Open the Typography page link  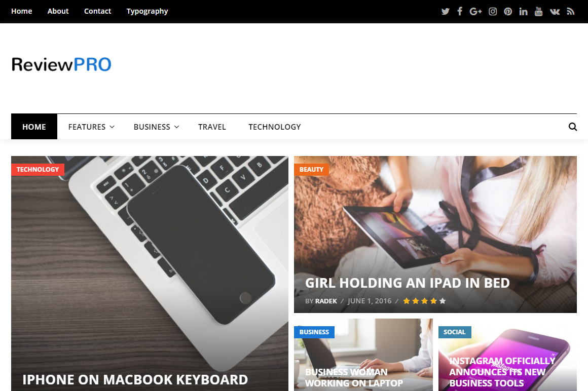(147, 11)
